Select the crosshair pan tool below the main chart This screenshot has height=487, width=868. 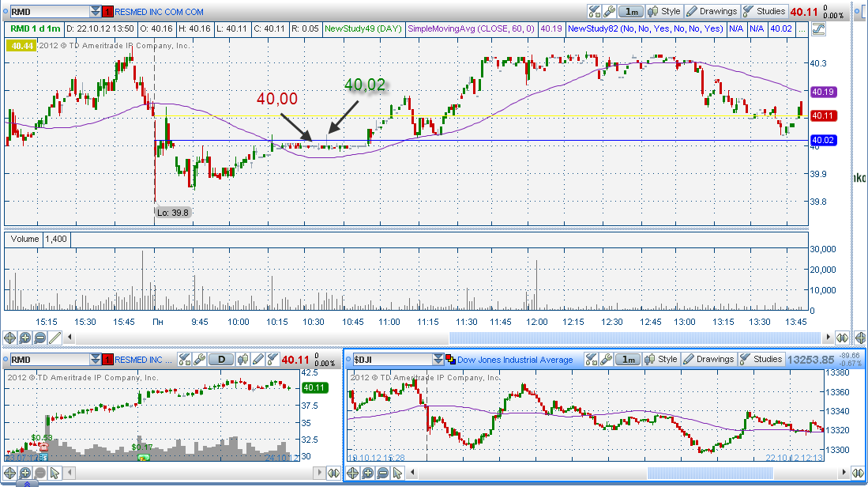click(x=9, y=338)
